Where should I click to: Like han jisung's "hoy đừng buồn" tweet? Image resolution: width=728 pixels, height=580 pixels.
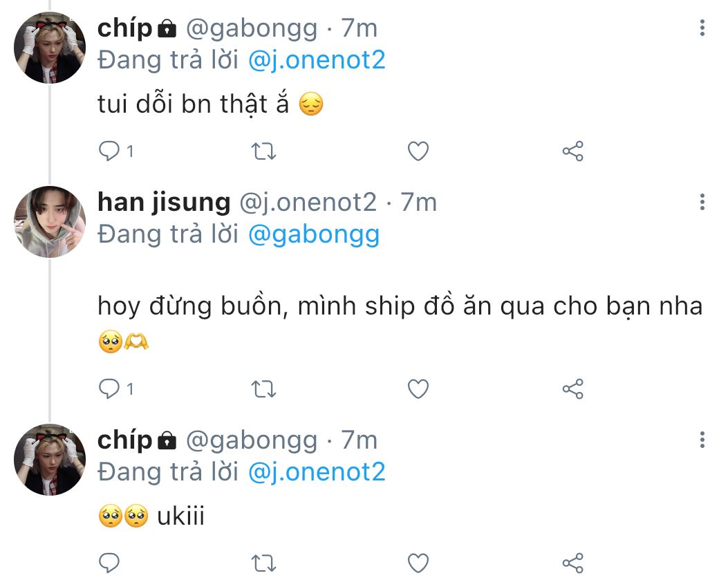coord(418,389)
